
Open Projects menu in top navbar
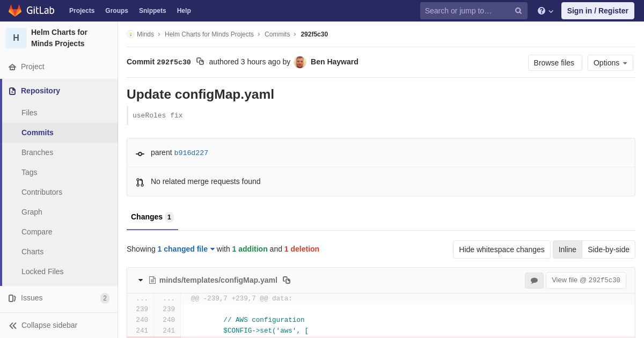pos(82,11)
